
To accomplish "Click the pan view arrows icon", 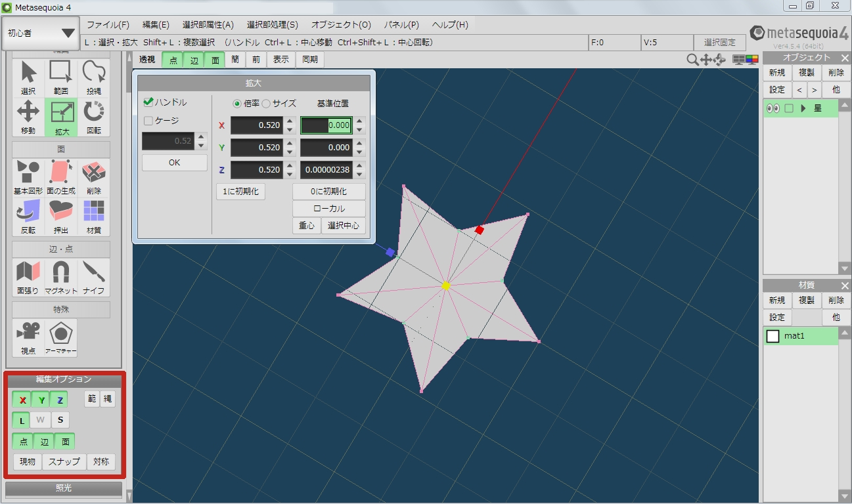I will pos(706,60).
